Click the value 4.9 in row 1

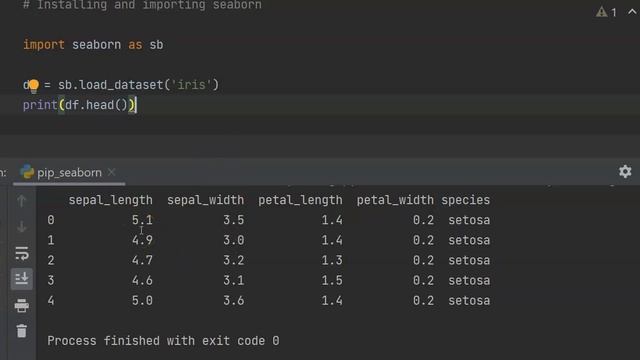[x=142, y=240]
